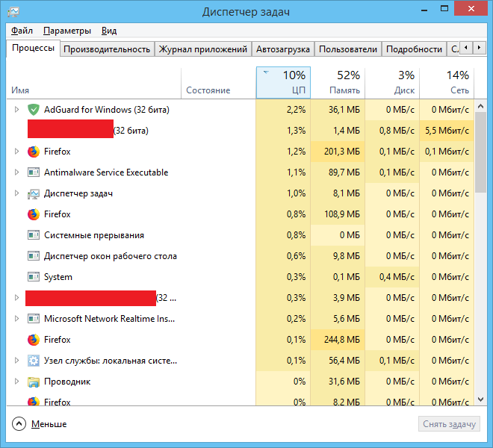Screen dimensions: 493x448
Task: Click the Системные прерывания process icon
Action: pos(34,235)
